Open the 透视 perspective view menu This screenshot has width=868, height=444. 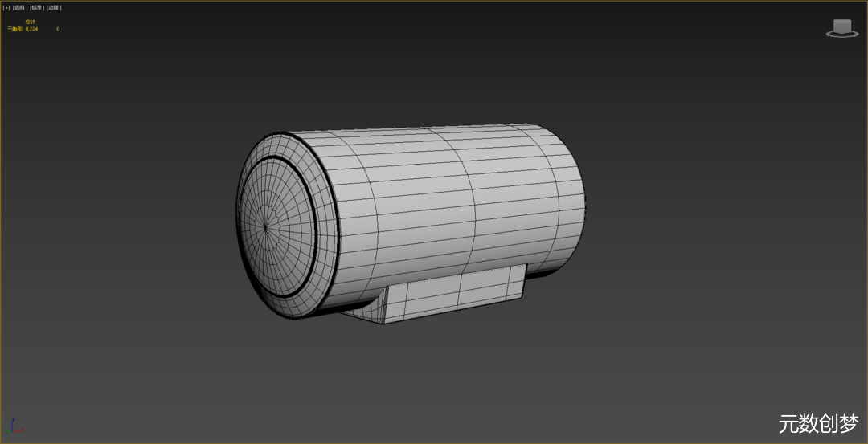point(20,7)
